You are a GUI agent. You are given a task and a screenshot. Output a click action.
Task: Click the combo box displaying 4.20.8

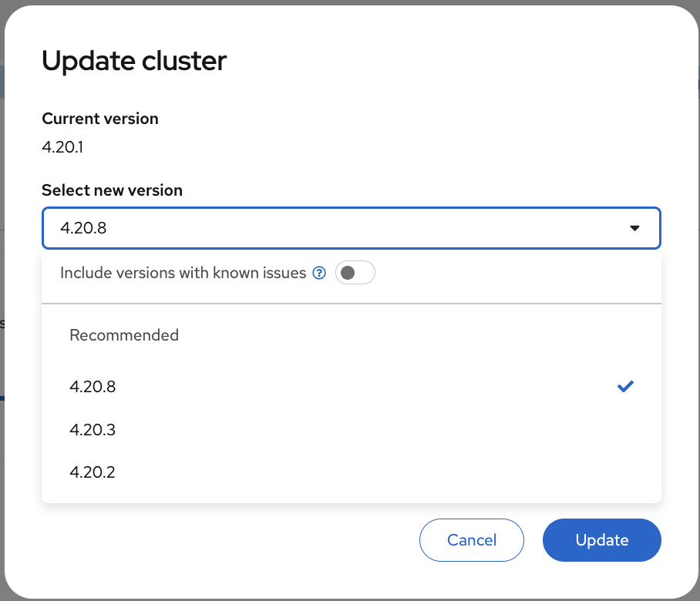coord(351,228)
